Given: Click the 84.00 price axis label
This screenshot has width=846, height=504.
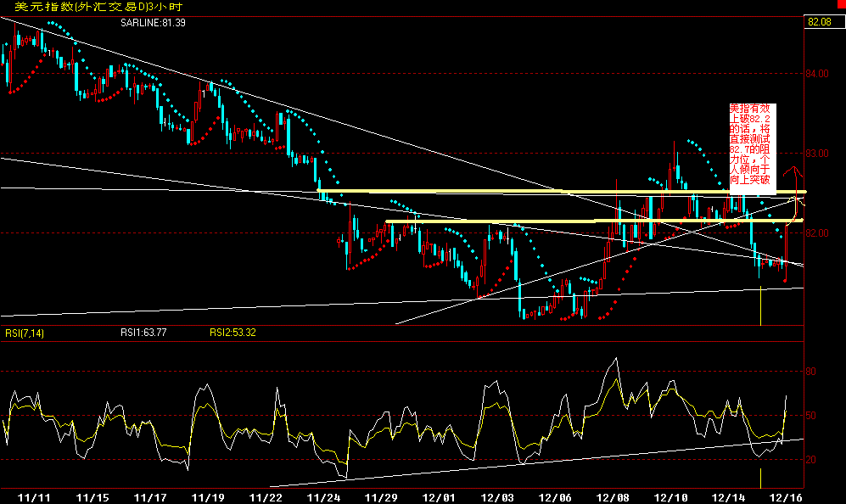Looking at the screenshot, I should click(x=817, y=74).
